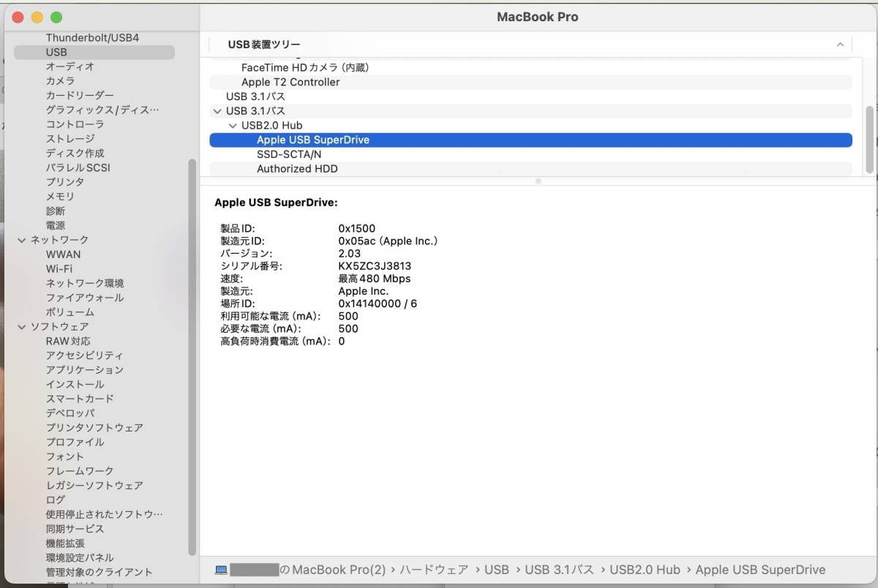The width and height of the screenshot is (878, 588).
Task: Open カードリーダー in the sidebar
Action: pos(80,95)
